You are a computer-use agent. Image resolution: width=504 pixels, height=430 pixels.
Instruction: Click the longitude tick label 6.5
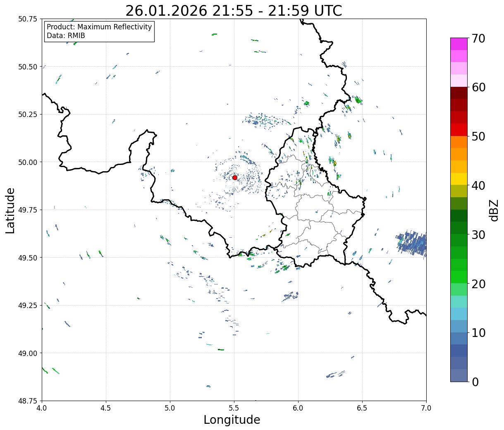click(x=362, y=408)
